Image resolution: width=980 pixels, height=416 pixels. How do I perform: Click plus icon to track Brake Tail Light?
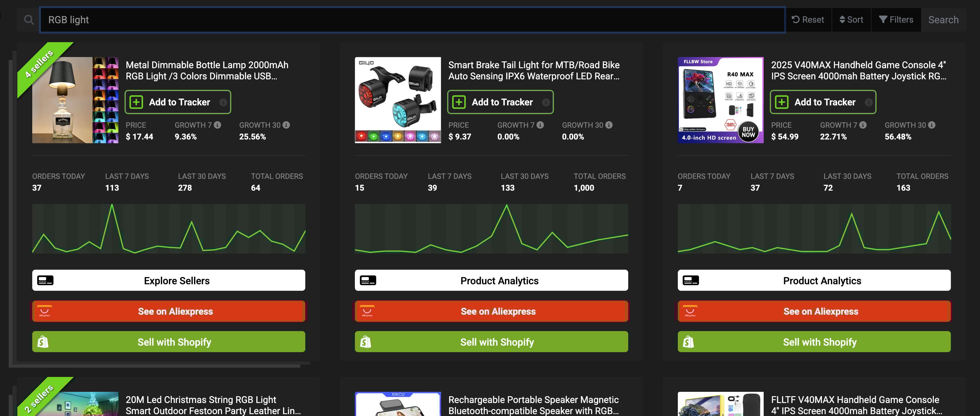click(x=459, y=102)
